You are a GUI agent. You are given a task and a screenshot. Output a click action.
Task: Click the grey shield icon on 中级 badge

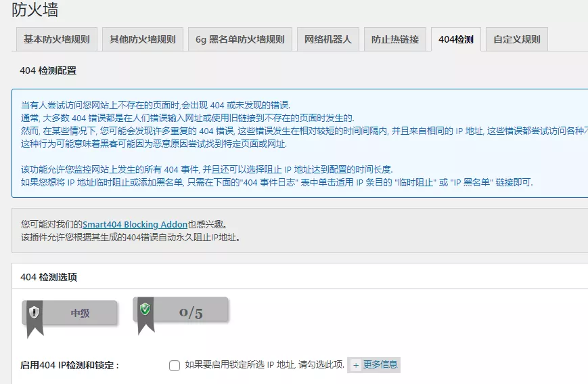(x=34, y=312)
